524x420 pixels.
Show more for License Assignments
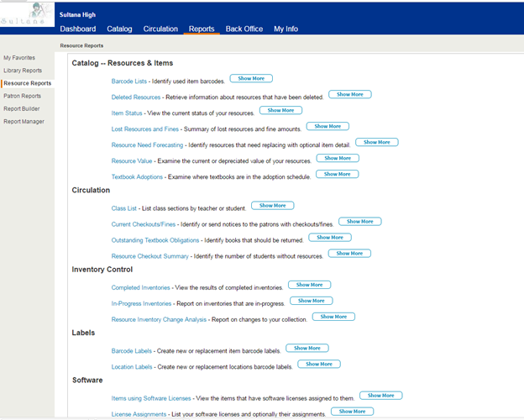coord(352,412)
